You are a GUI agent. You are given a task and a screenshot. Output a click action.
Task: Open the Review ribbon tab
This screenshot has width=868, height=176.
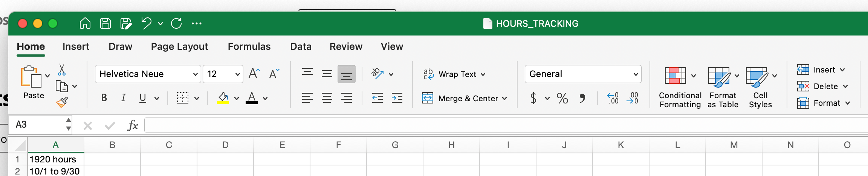(x=346, y=46)
